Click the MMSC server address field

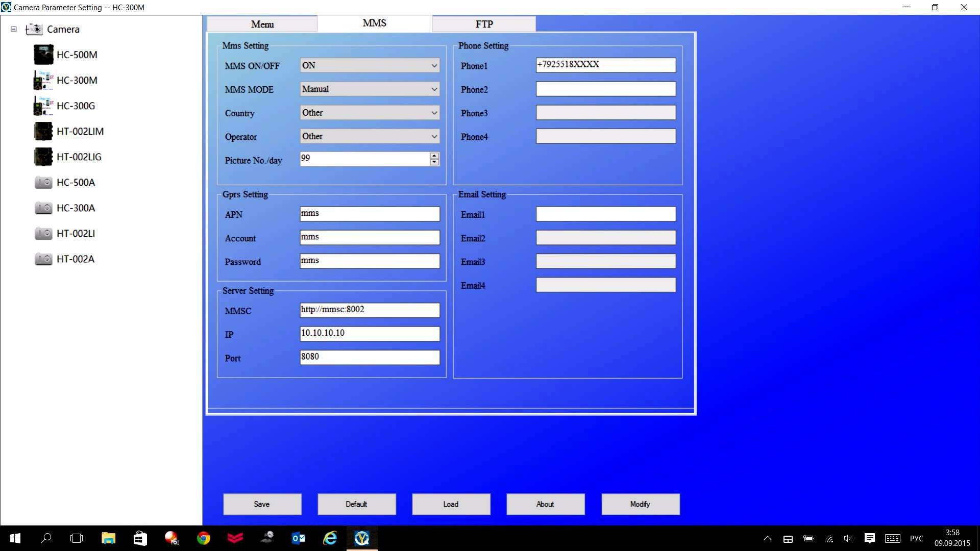coord(370,310)
